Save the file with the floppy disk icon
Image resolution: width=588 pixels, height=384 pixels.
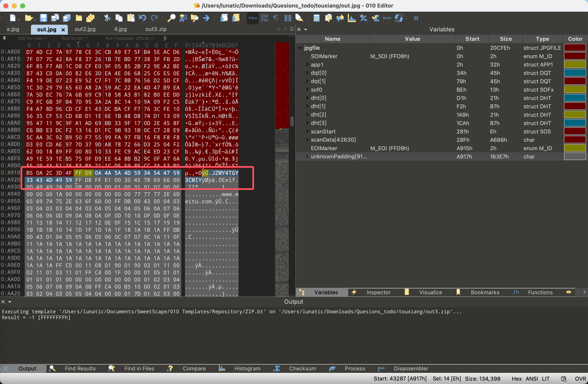[44, 18]
